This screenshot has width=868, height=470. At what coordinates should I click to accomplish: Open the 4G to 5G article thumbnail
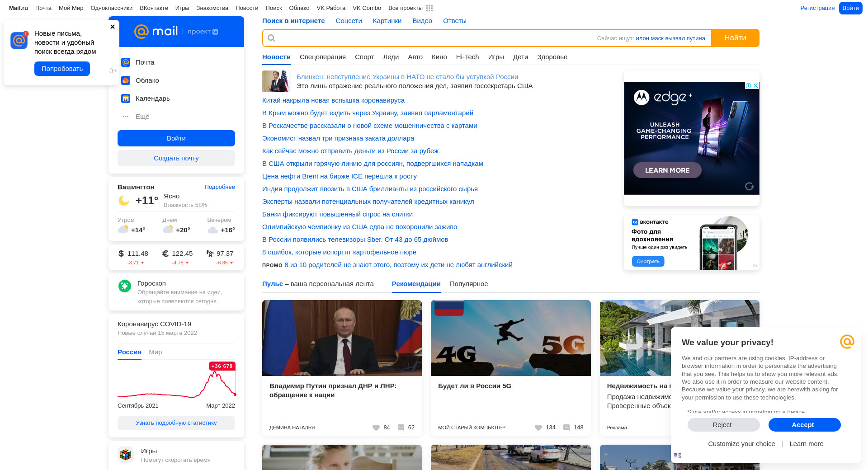click(x=511, y=338)
